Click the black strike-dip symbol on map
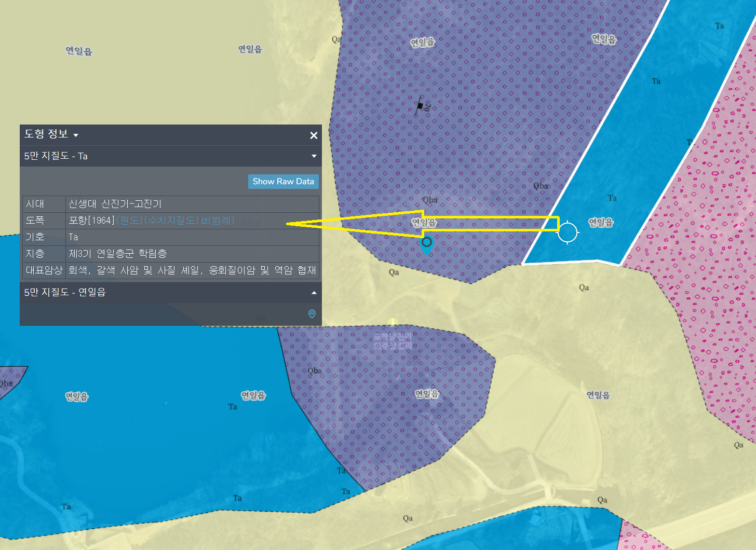The image size is (756, 550). tap(423, 106)
